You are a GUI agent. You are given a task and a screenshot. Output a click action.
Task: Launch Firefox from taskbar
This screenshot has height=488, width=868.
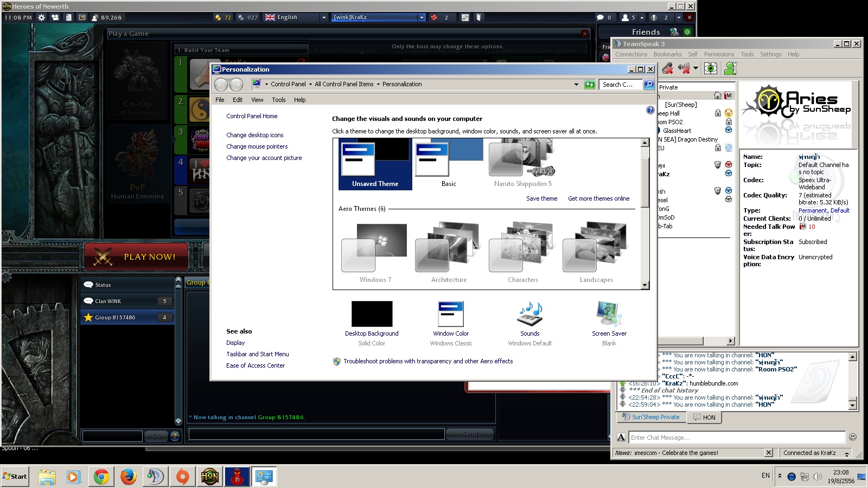129,477
